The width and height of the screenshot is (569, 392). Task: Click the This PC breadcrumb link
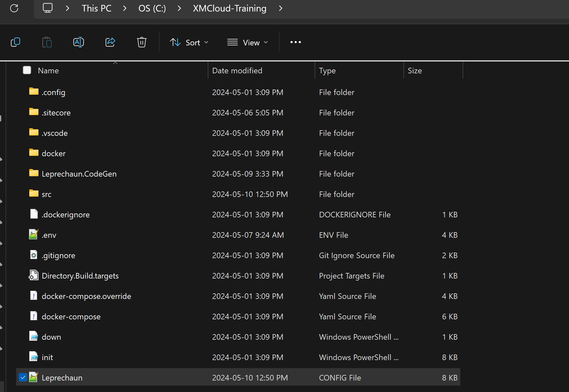point(96,8)
